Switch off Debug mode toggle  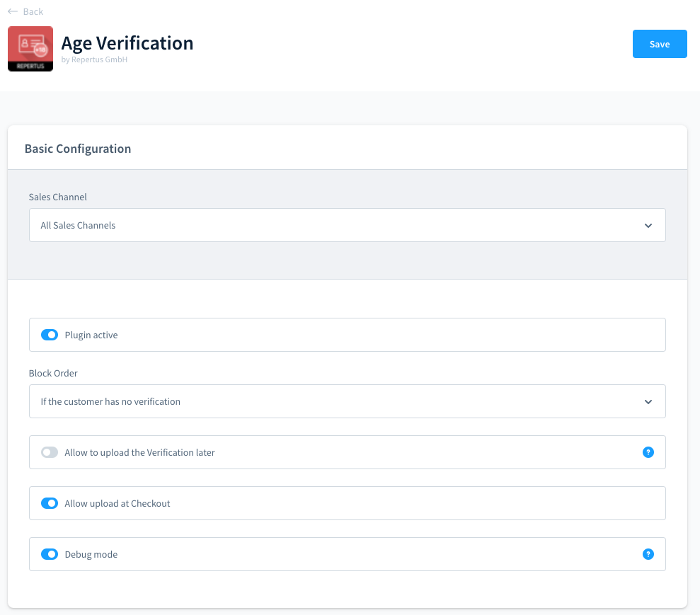[50, 554]
